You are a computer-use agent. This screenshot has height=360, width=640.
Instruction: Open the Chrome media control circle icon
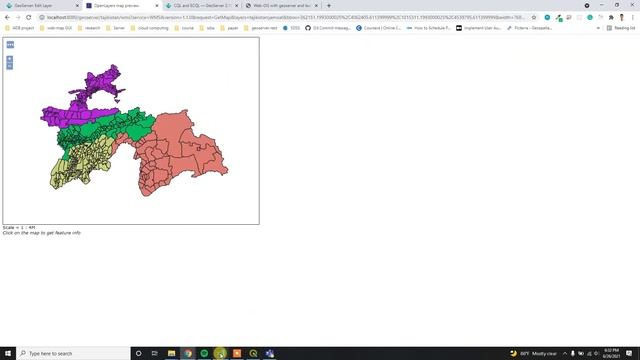[x=587, y=6]
